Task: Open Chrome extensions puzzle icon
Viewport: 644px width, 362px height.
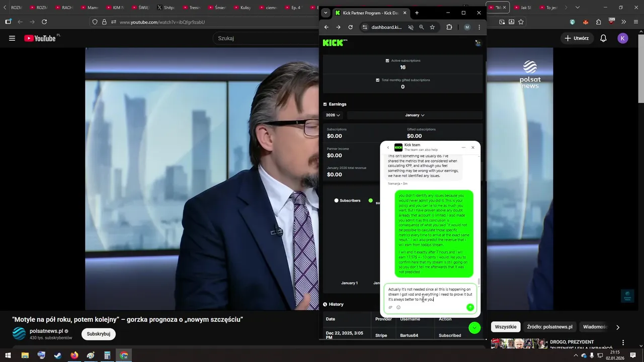Action: tap(449, 27)
